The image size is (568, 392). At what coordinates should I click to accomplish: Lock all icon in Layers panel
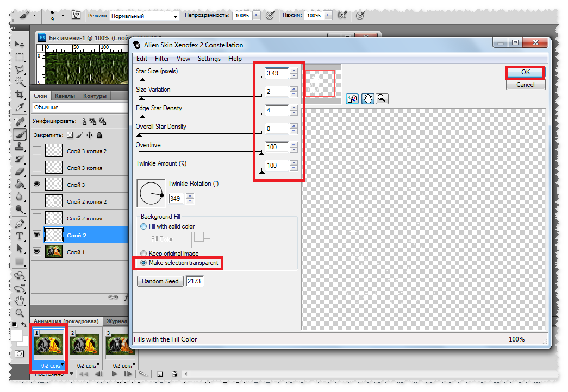tap(99, 135)
